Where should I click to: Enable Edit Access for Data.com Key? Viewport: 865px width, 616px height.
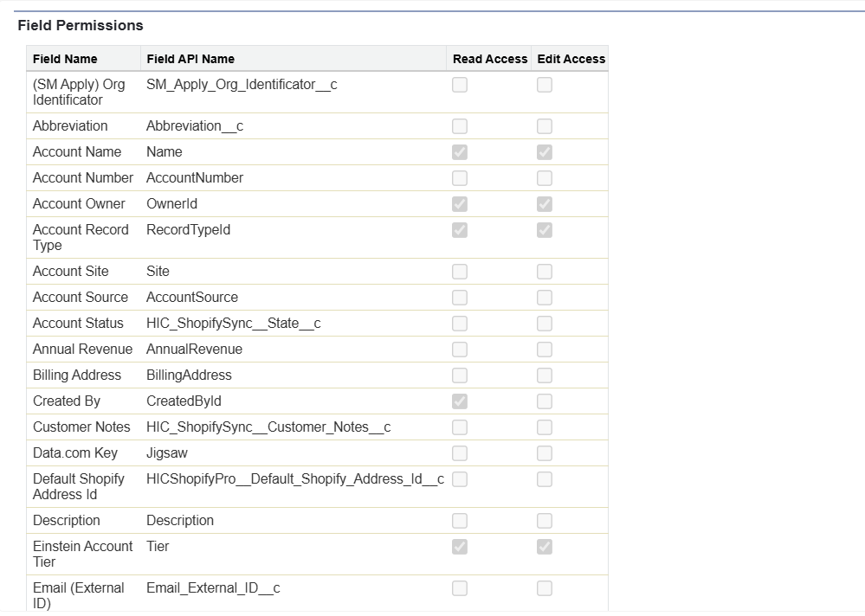click(545, 452)
